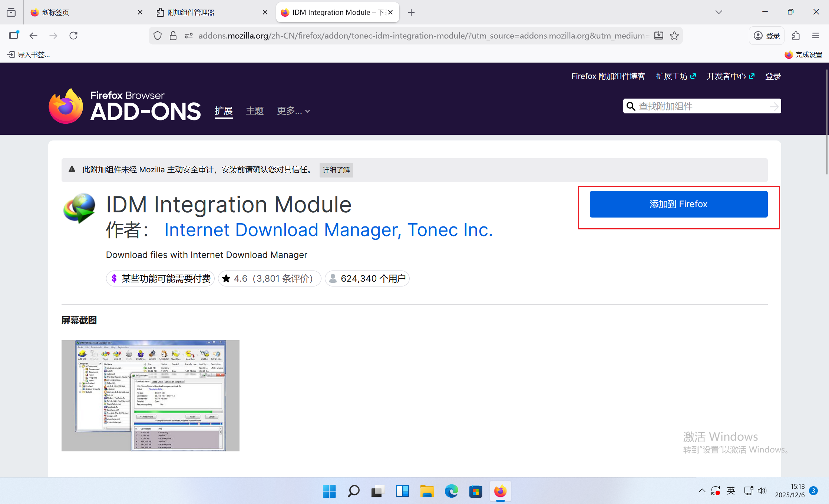Click the install app icon in address bar
The width and height of the screenshot is (829, 504).
pos(659,36)
